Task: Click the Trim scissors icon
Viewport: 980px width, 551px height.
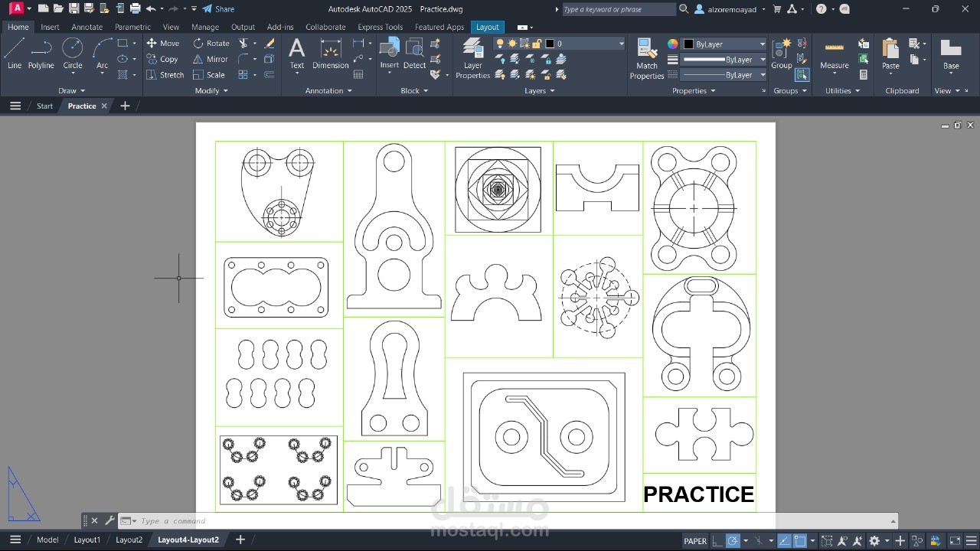Action: pyautogui.click(x=243, y=44)
